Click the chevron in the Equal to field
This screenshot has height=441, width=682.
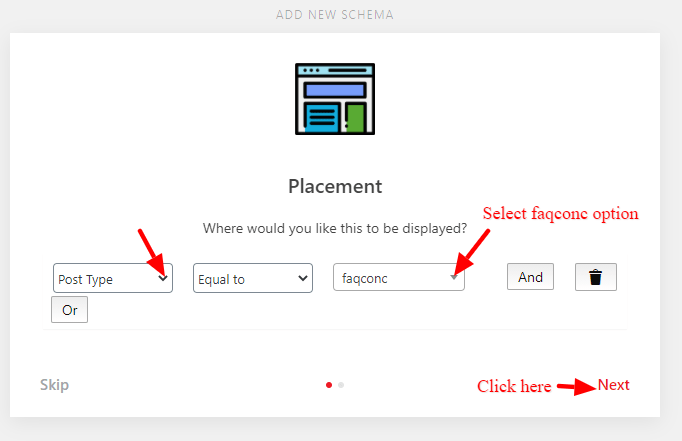[x=303, y=278]
